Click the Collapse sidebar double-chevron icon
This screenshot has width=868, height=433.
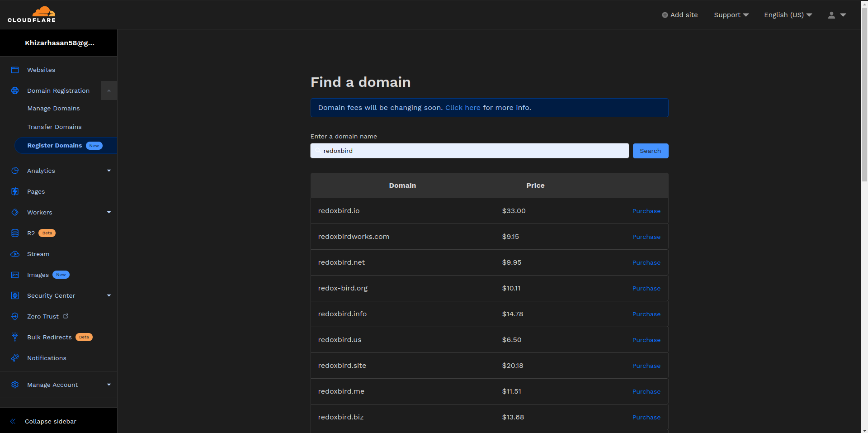point(13,421)
